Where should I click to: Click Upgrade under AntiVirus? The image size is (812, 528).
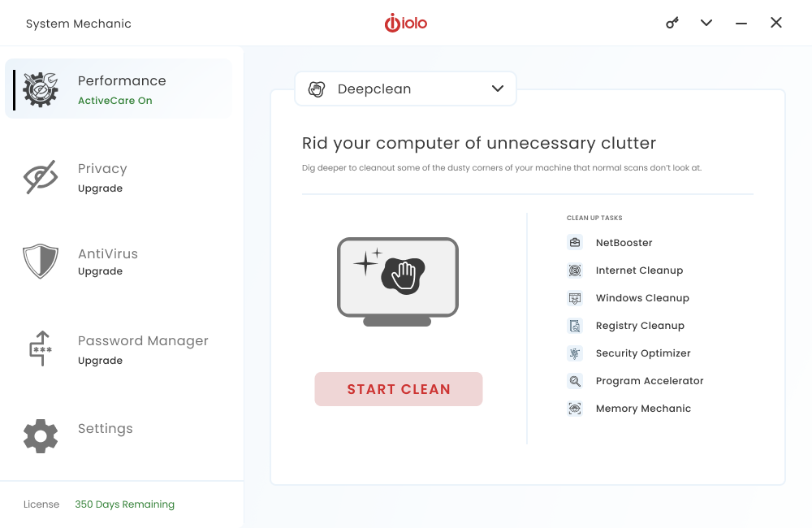[100, 271]
